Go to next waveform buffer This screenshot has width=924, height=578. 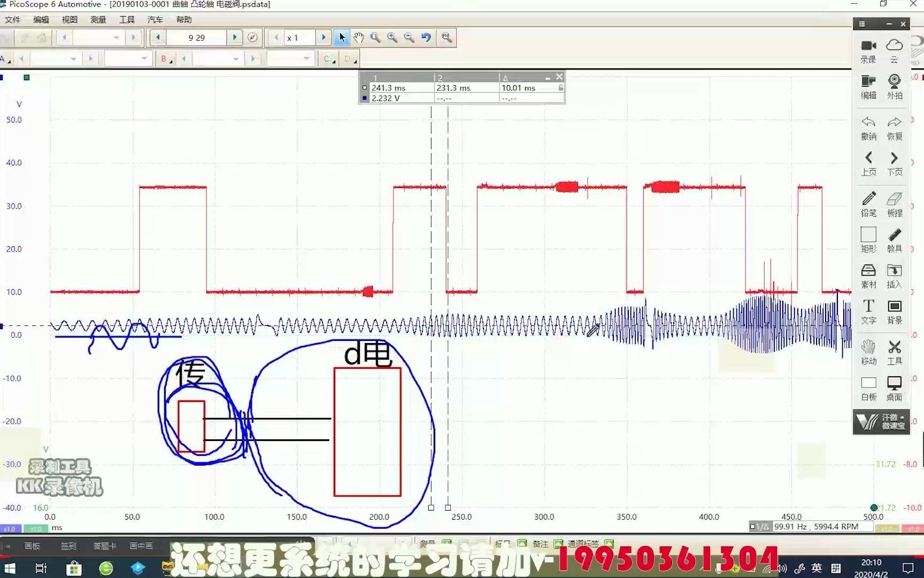tap(234, 37)
